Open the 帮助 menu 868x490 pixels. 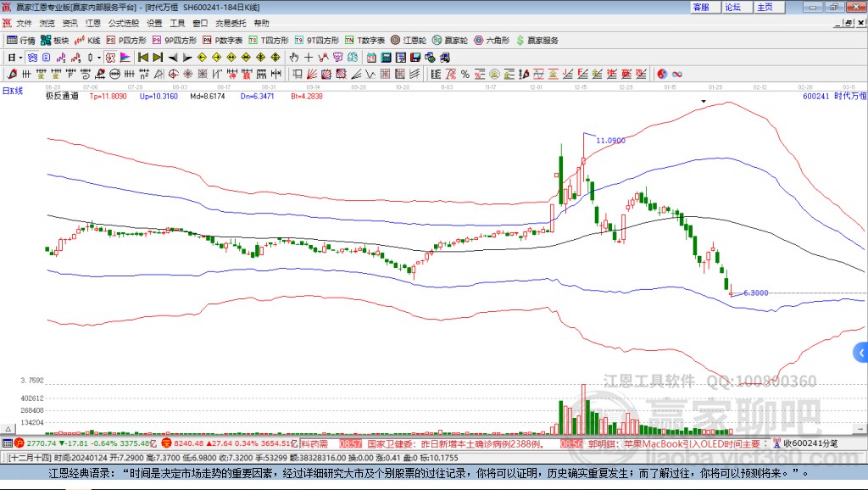(x=261, y=23)
